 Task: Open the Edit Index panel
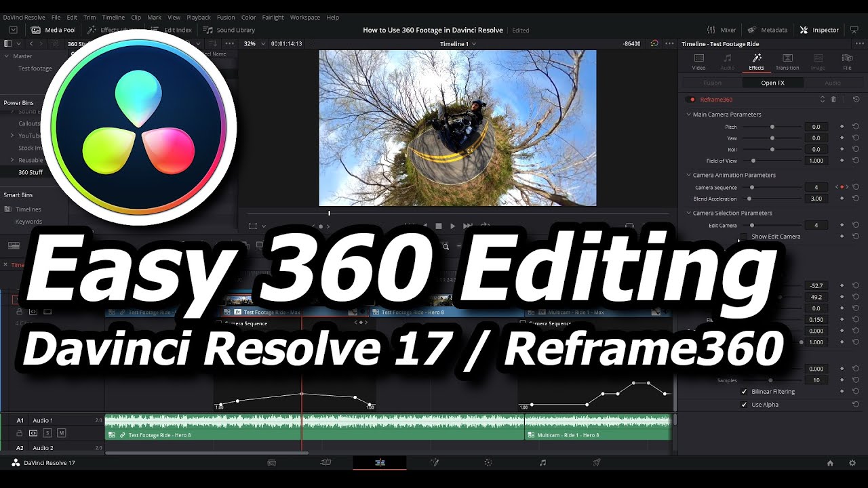tap(171, 30)
